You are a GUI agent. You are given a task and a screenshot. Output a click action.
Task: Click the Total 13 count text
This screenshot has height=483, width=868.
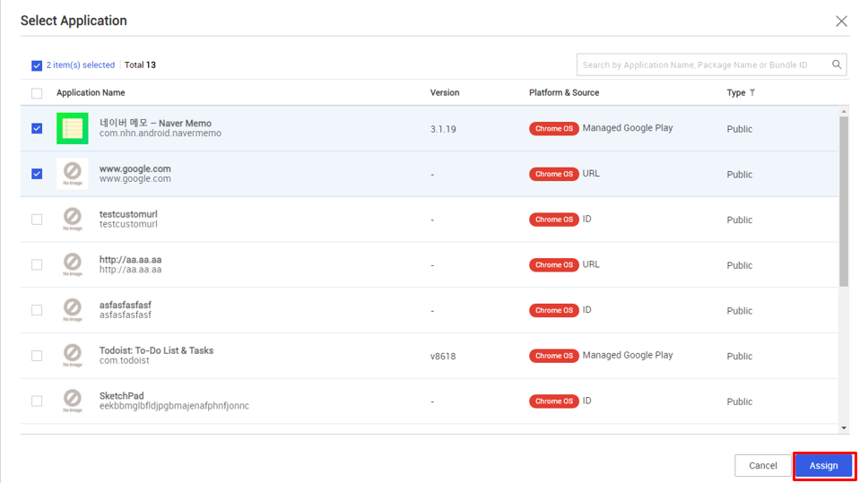(x=140, y=65)
